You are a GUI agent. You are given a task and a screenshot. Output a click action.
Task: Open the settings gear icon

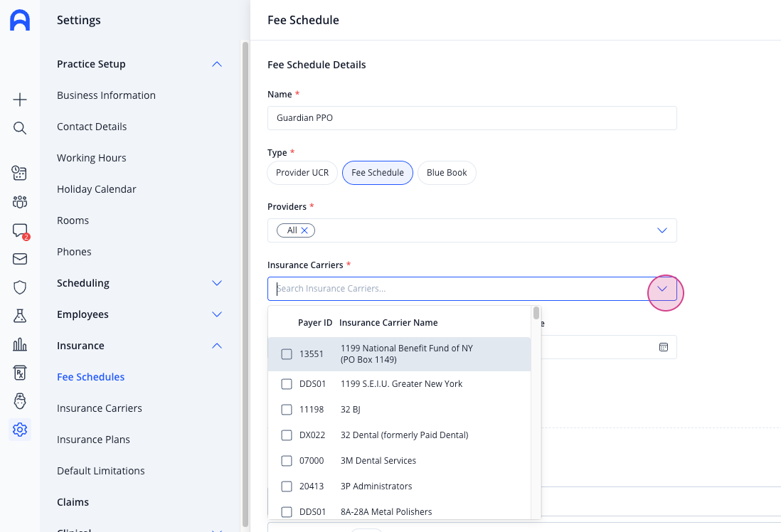[20, 430]
